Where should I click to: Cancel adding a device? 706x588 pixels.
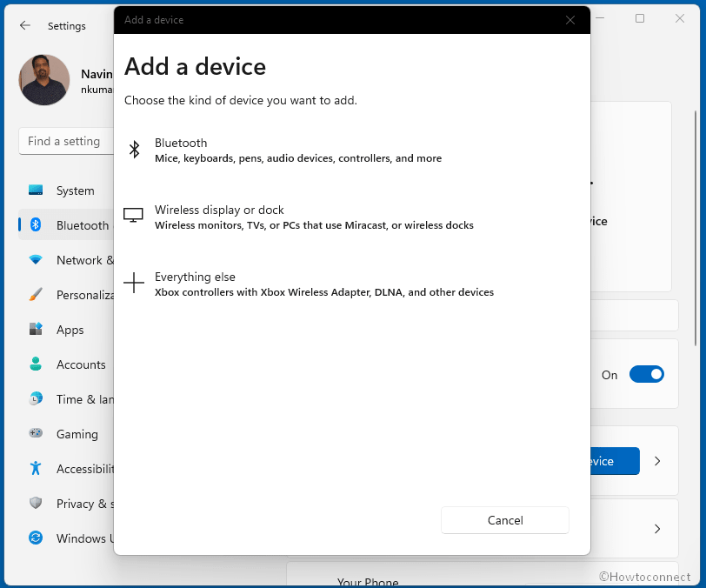[x=505, y=520]
